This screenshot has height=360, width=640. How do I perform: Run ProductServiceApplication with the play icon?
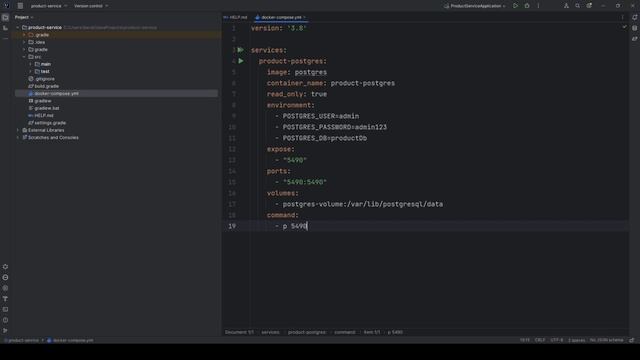[516, 6]
